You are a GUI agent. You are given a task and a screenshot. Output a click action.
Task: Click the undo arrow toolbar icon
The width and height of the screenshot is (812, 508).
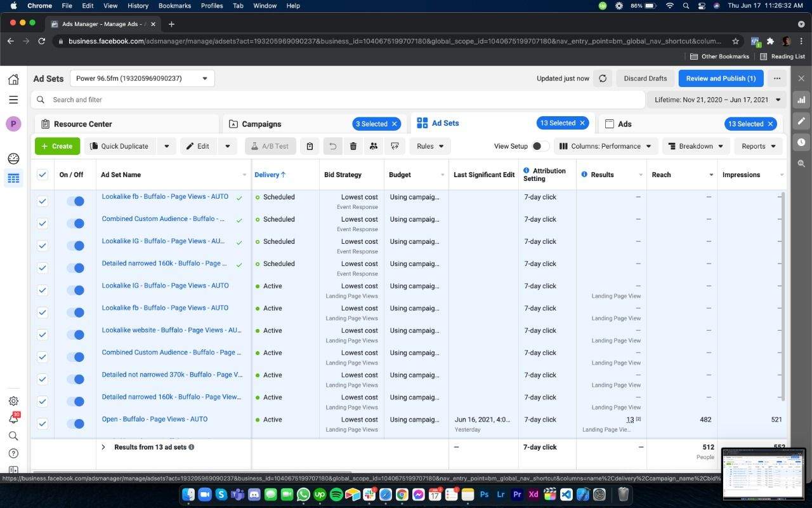(x=332, y=146)
